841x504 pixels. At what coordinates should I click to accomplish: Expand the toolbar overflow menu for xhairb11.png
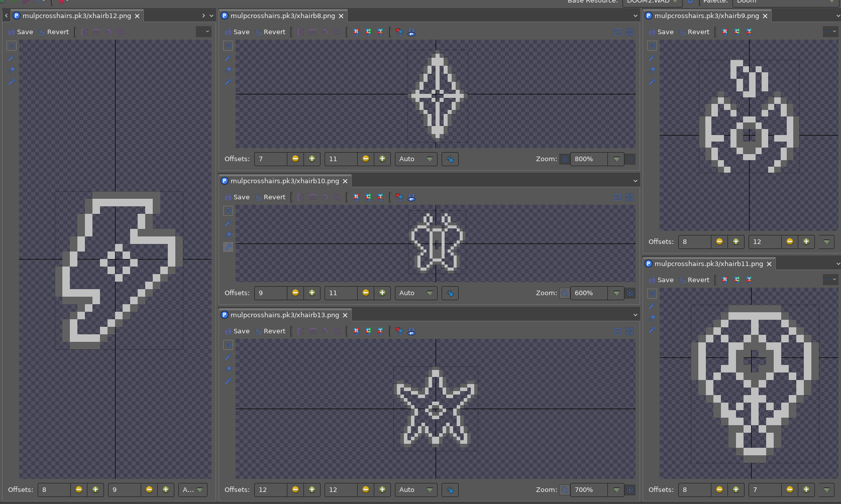coord(830,280)
